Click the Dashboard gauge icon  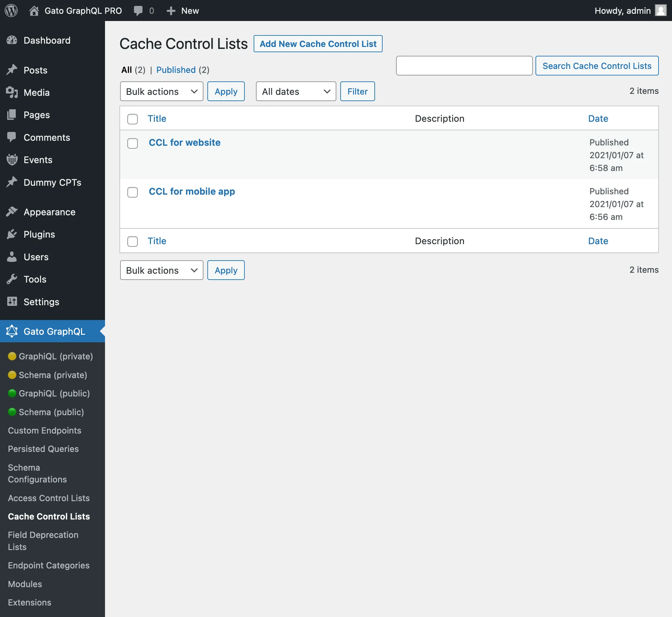pyautogui.click(x=12, y=40)
